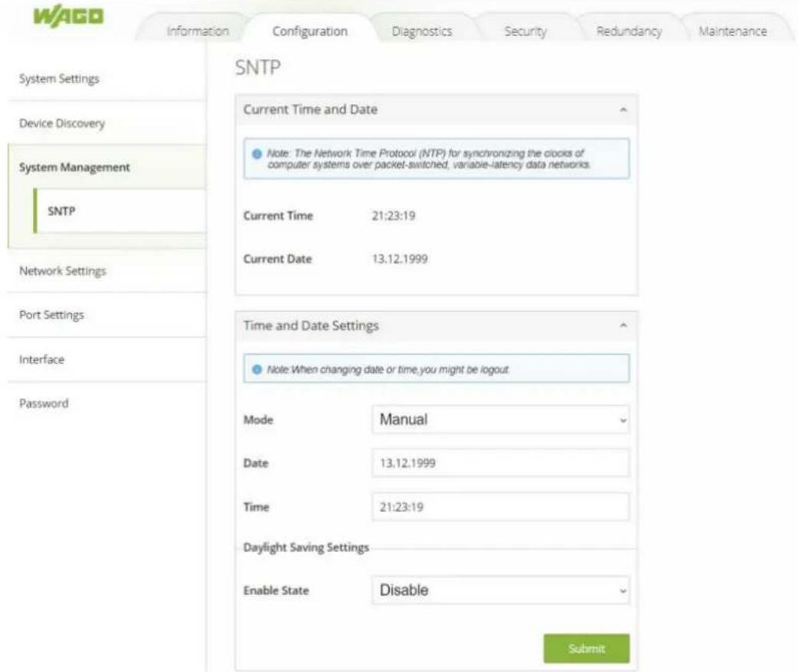Click the Time and Date Settings header title
This screenshot has height=672, width=798.
point(311,325)
